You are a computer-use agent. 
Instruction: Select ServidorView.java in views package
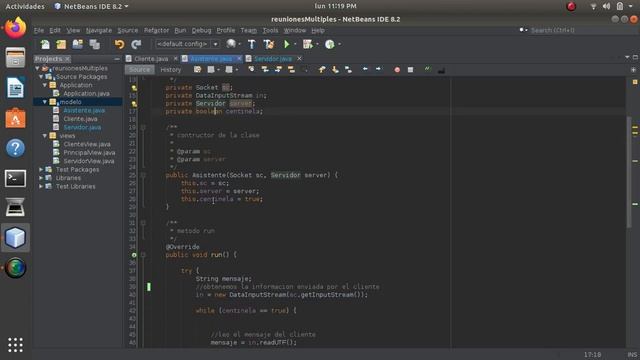pyautogui.click(x=89, y=161)
